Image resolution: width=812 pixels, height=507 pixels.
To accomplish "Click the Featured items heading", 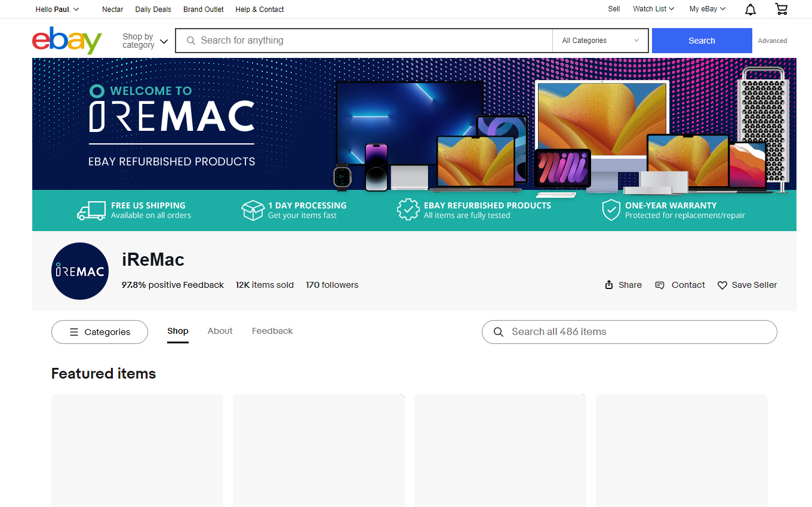I will [x=103, y=373].
